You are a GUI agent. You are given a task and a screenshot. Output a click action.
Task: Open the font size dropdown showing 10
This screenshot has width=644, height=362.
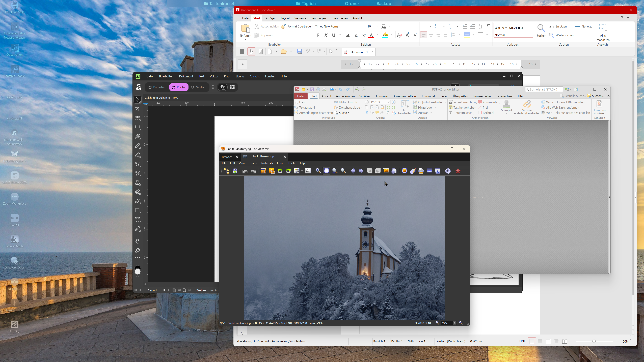pos(377,26)
